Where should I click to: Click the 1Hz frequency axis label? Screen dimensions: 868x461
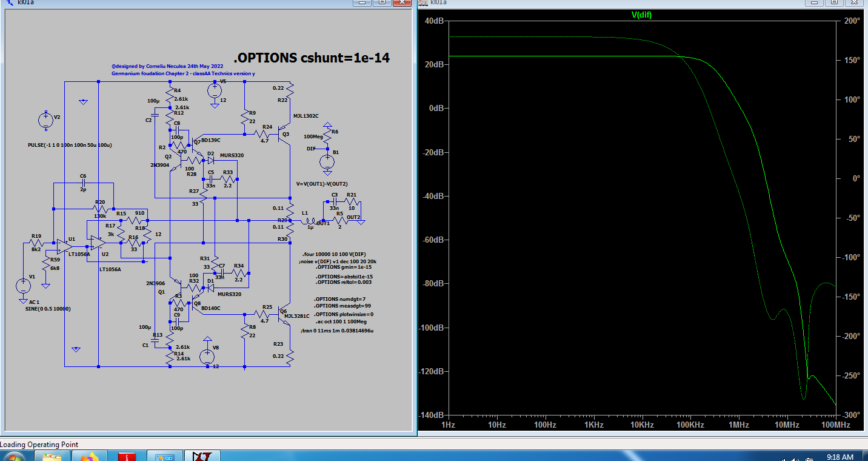tap(449, 425)
